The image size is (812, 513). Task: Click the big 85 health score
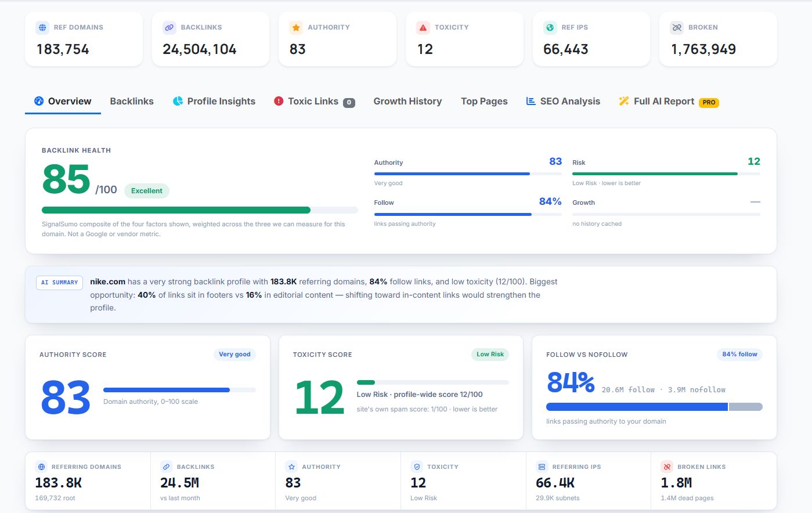tap(66, 179)
